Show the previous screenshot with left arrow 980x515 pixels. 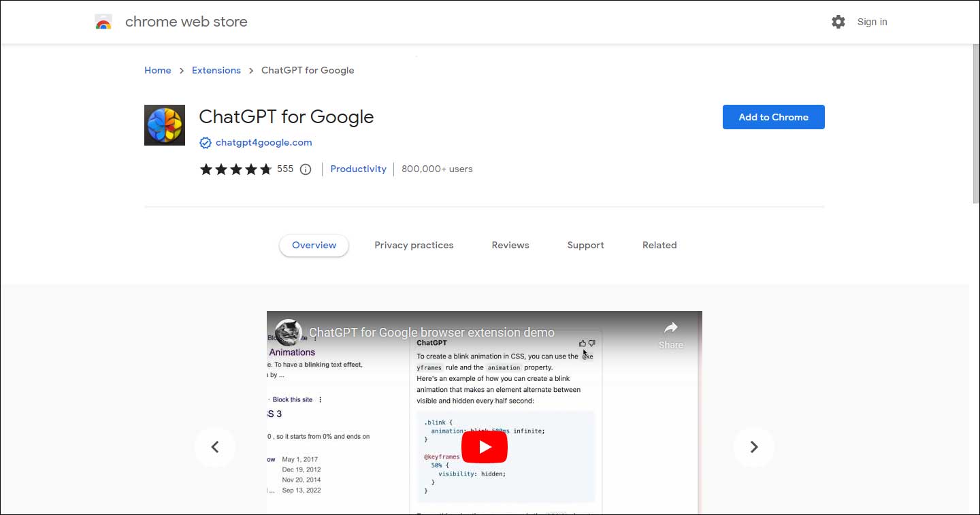[215, 447]
